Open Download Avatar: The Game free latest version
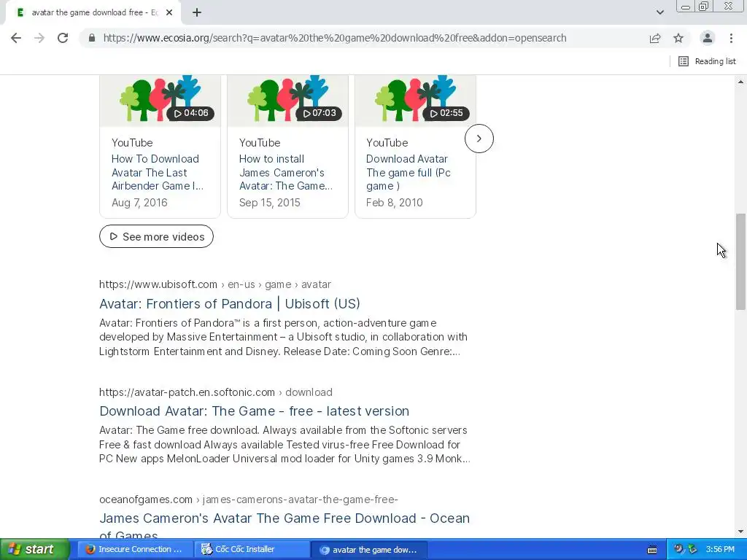This screenshot has width=747, height=560. 255,411
